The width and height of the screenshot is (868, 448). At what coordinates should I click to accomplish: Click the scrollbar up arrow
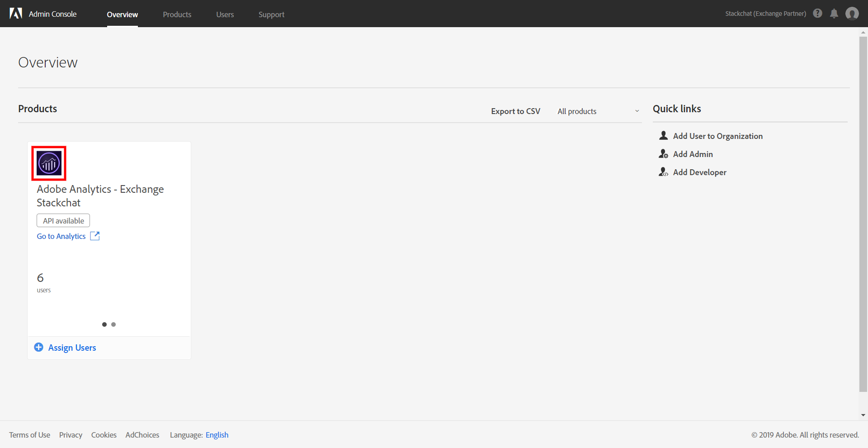(x=863, y=33)
